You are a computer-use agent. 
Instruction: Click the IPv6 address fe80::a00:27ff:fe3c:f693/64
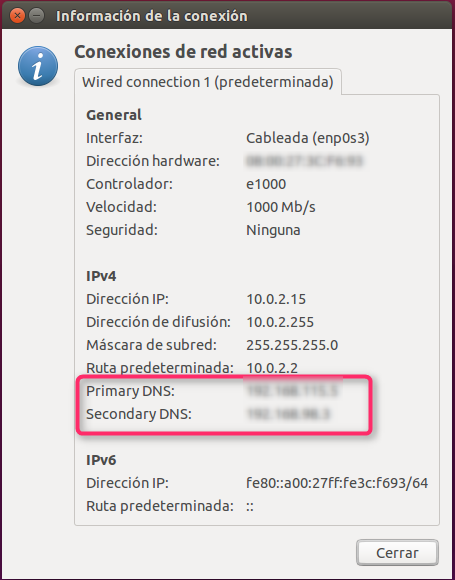coord(337,483)
